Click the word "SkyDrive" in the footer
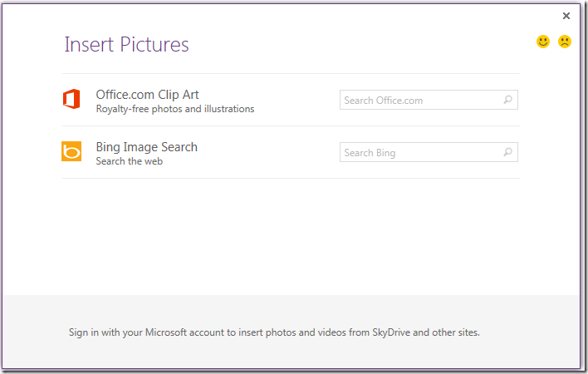This screenshot has height=374, width=588. tap(390, 333)
